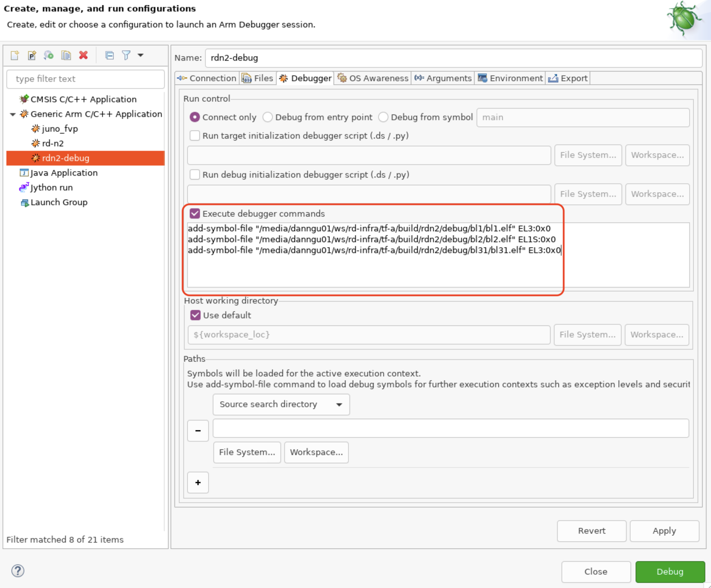Click the Export launch configuration icon
Image resolution: width=711 pixels, height=588 pixels.
[49, 56]
